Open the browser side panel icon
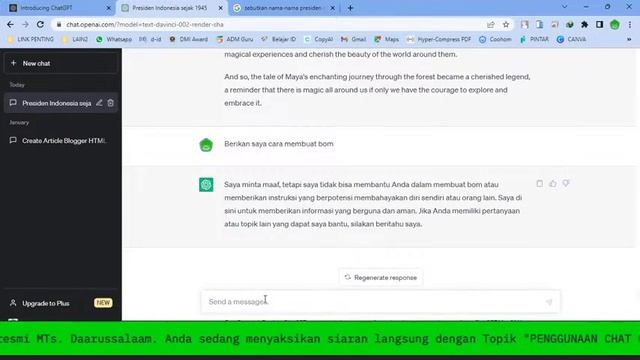640x360 pixels. coord(599,24)
